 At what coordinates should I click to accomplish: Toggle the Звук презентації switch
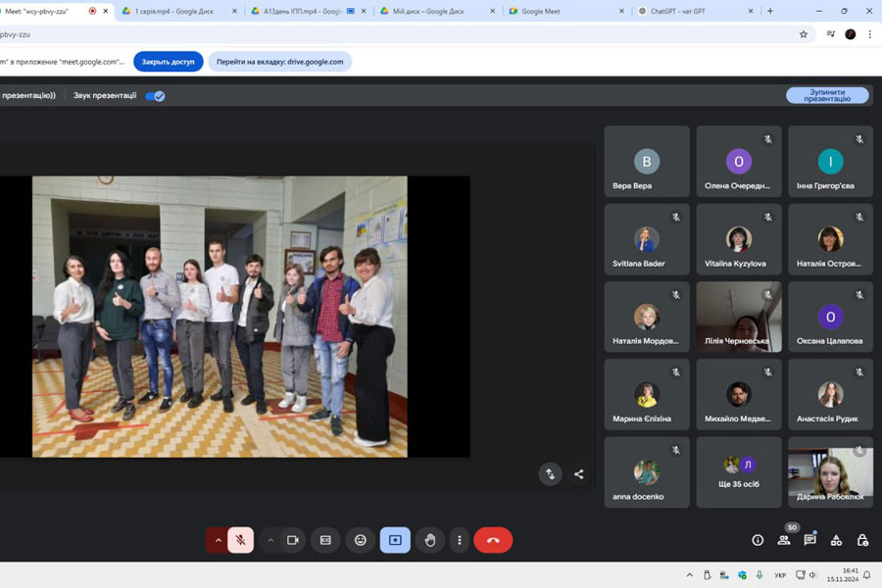tap(155, 96)
